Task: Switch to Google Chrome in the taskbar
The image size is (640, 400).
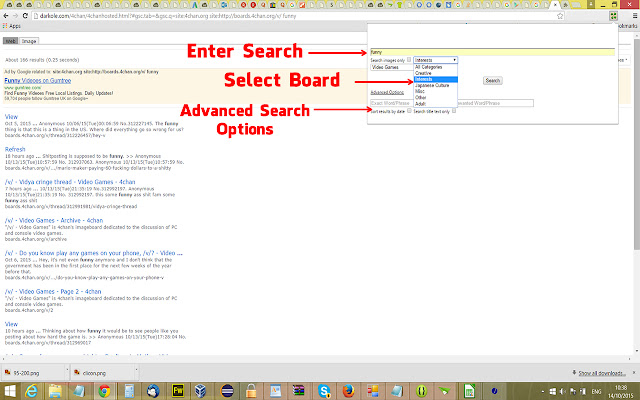Action: click(104, 391)
